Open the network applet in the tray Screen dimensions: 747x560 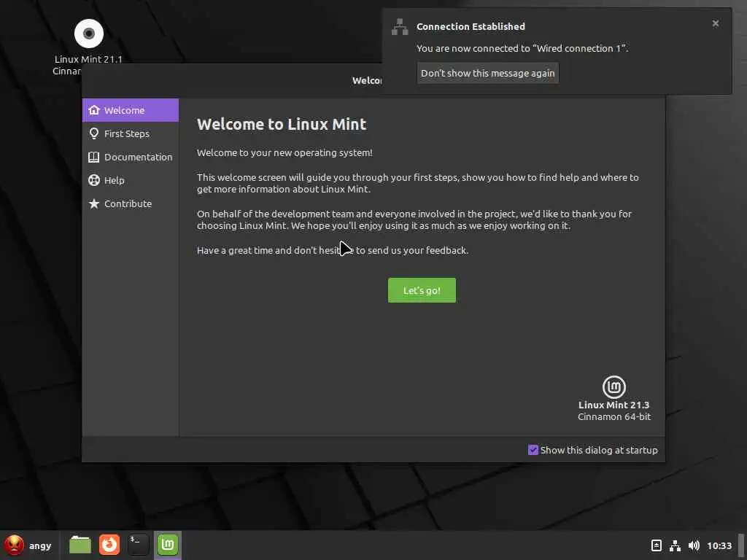pyautogui.click(x=675, y=545)
